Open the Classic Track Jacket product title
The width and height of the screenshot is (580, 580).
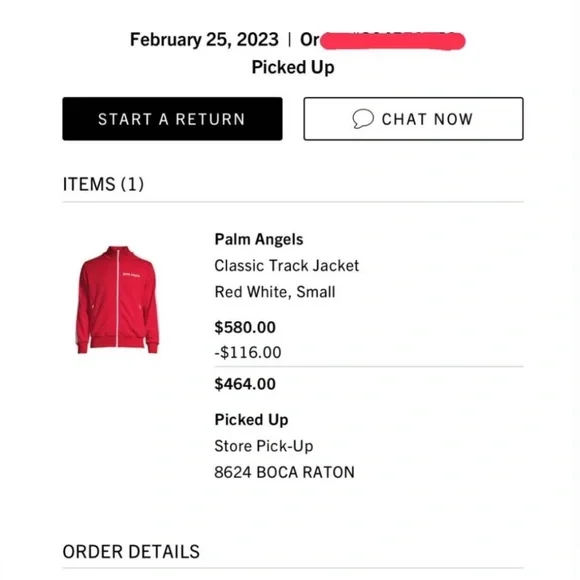point(287,266)
